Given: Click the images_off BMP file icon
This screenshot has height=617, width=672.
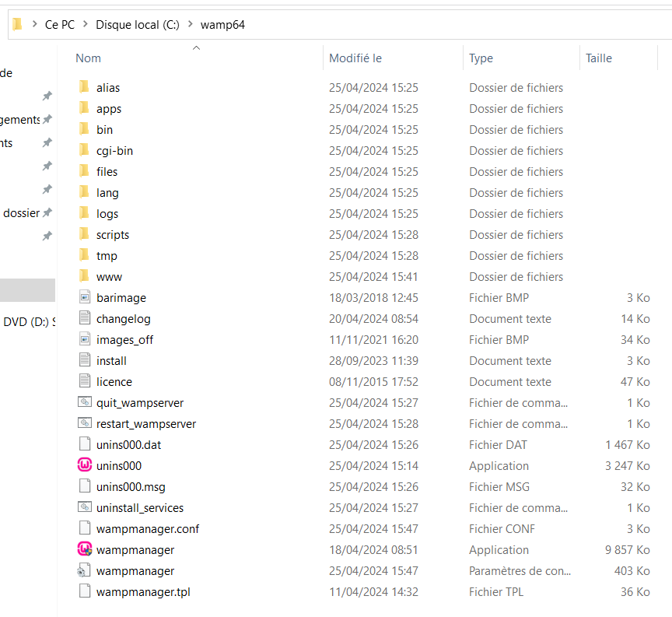Looking at the screenshot, I should (85, 339).
